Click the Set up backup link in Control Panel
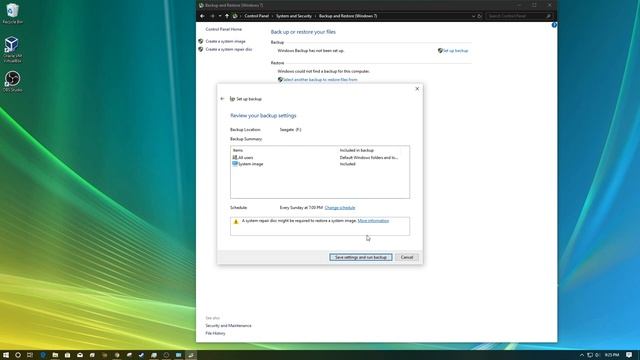 (x=456, y=51)
